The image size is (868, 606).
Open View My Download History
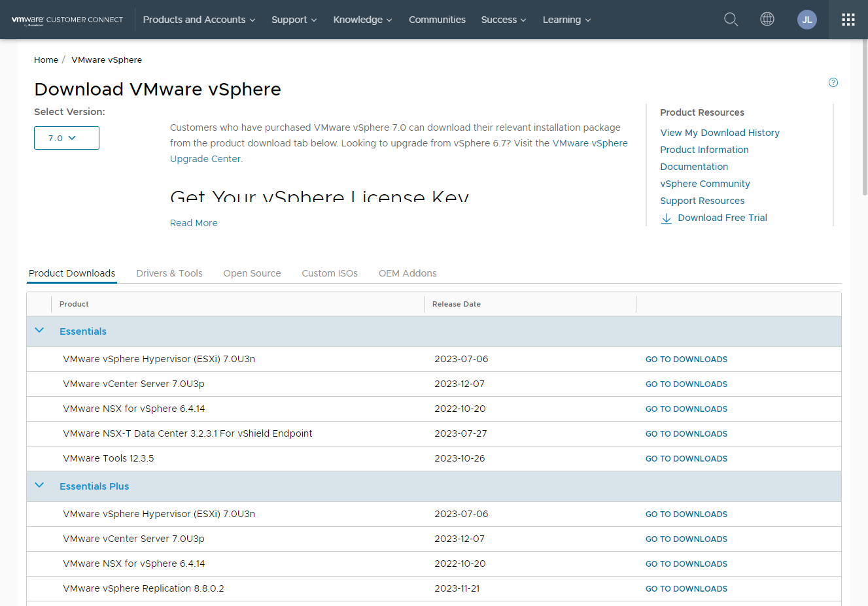(x=720, y=133)
